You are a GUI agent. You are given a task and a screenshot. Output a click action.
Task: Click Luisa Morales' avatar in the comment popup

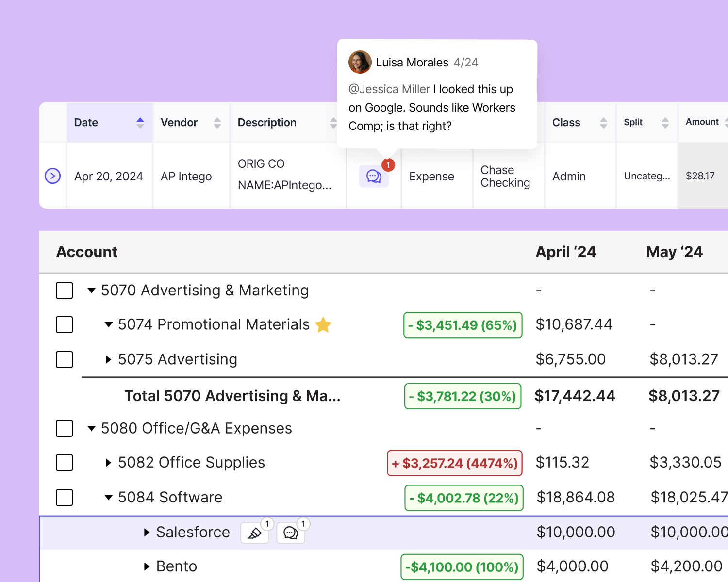[x=360, y=62]
